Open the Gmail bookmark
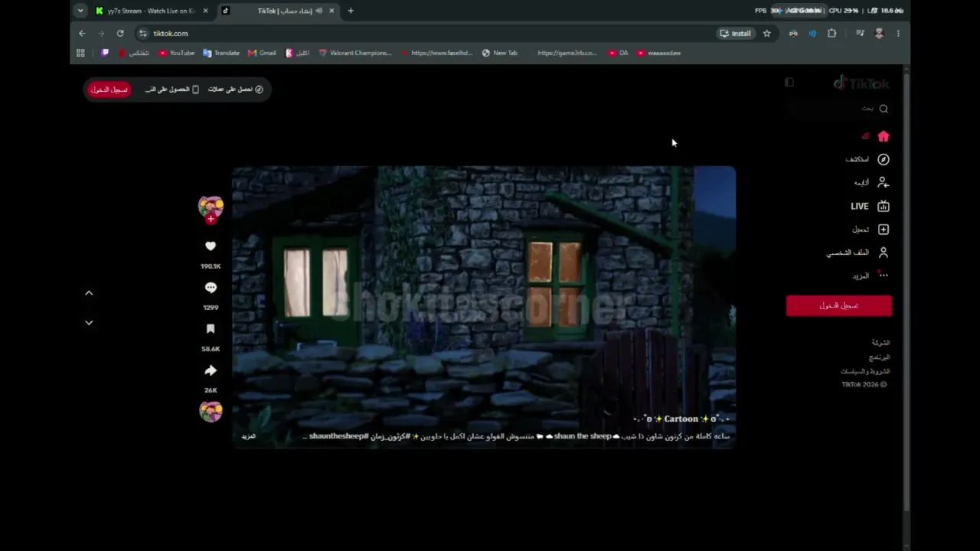Viewport: 980px width, 551px height. (x=262, y=54)
